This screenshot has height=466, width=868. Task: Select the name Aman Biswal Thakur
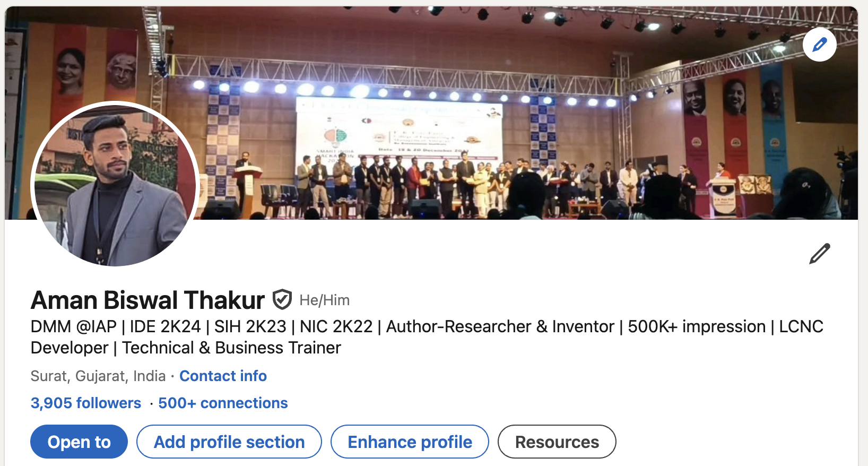(147, 300)
